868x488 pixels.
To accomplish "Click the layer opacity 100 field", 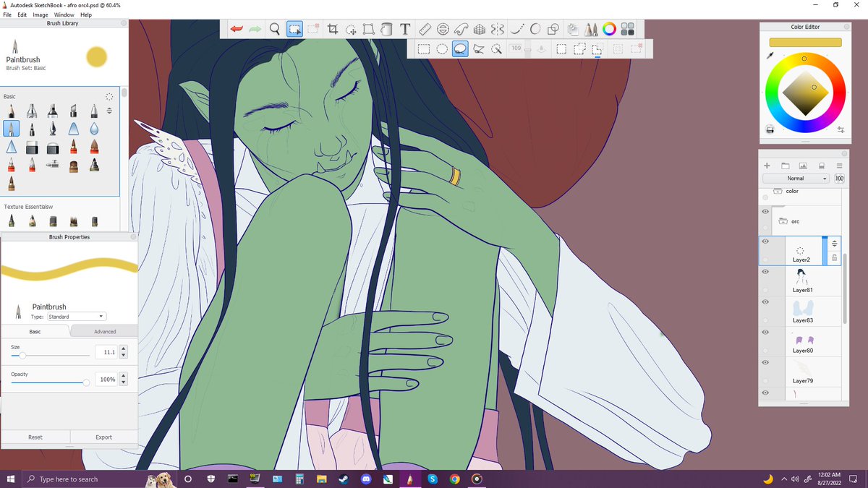I will 839,178.
